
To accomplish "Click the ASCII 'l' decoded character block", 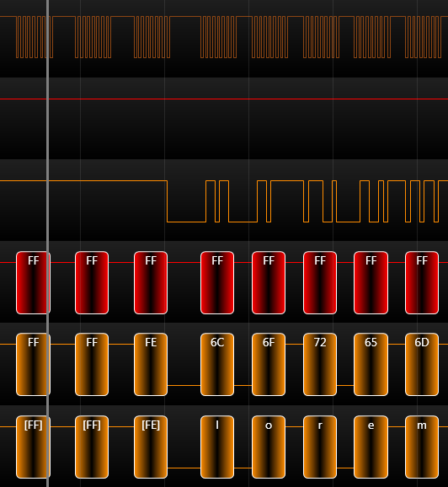I will click(217, 447).
